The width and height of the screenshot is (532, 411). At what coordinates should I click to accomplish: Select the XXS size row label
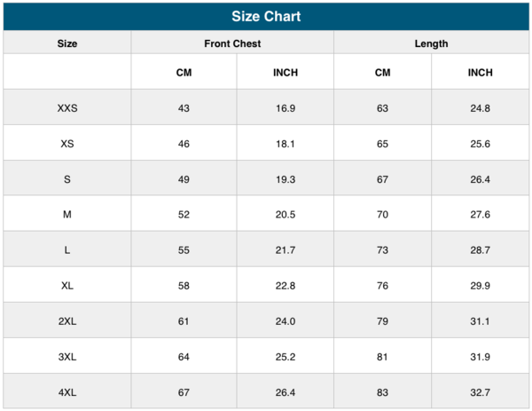pos(67,108)
